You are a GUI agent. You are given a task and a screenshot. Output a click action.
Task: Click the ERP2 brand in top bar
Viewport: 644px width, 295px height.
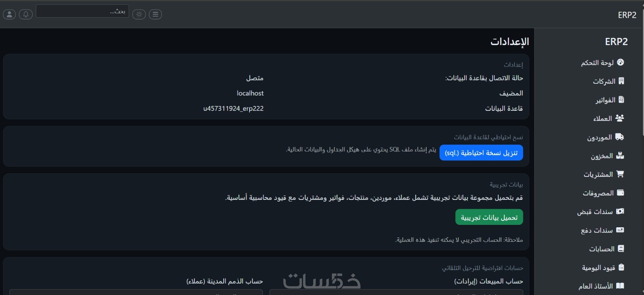point(627,15)
